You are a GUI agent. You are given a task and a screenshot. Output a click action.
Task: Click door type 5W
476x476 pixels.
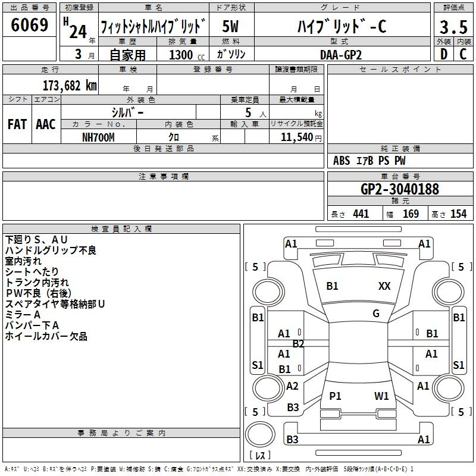231,26
